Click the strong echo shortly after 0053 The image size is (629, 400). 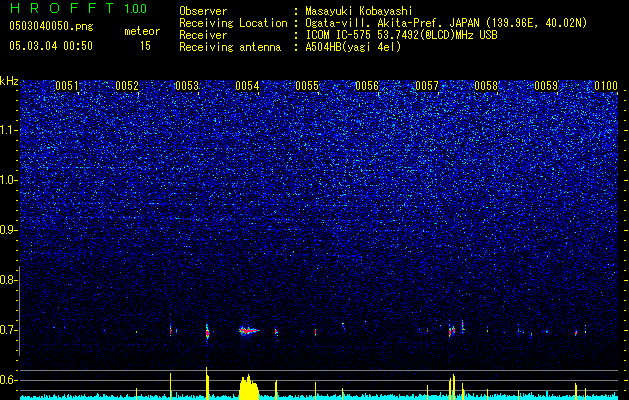tap(207, 332)
